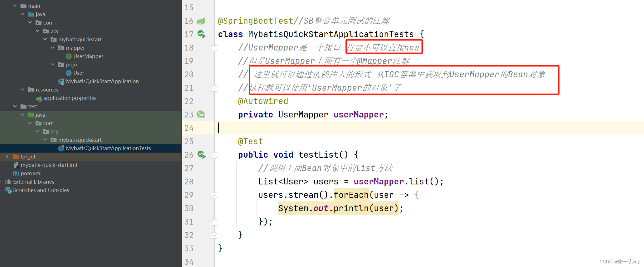This screenshot has width=644, height=267.
Task: Collapse the test folder
Action: 15,106
